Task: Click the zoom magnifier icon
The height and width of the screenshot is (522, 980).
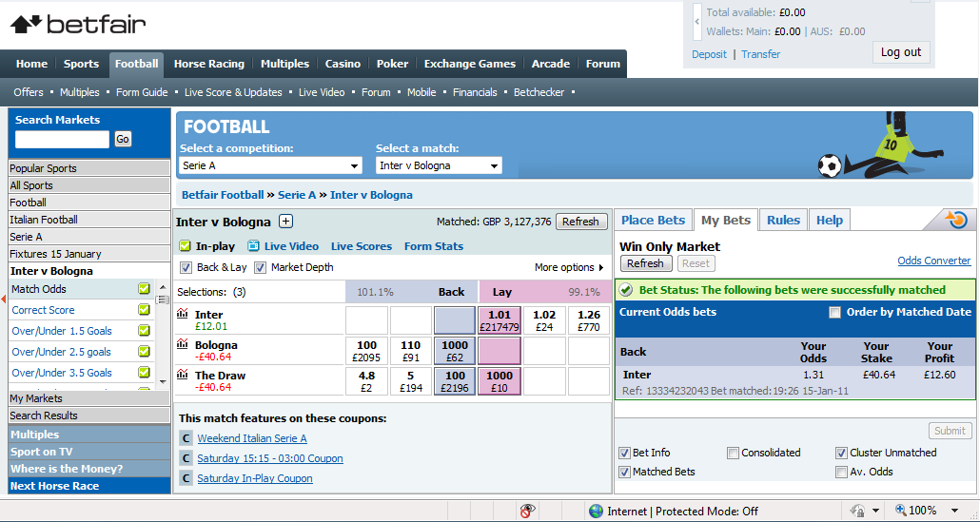Action: click(901, 511)
